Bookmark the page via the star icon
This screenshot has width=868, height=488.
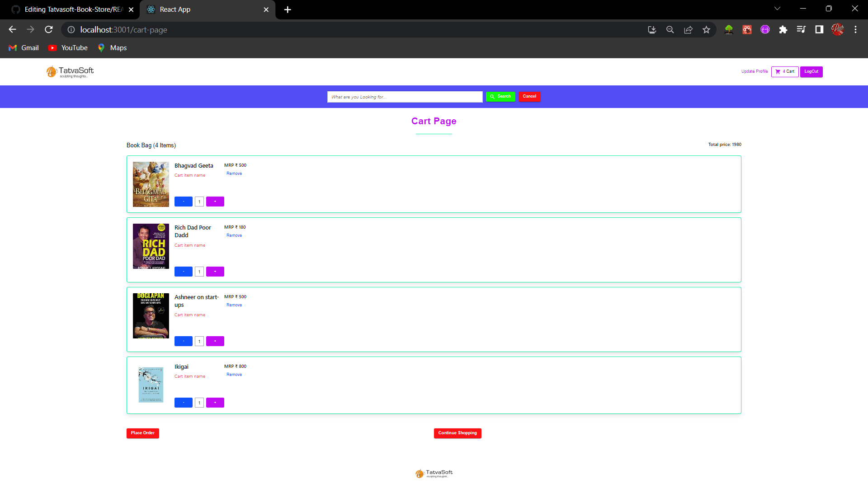click(707, 29)
